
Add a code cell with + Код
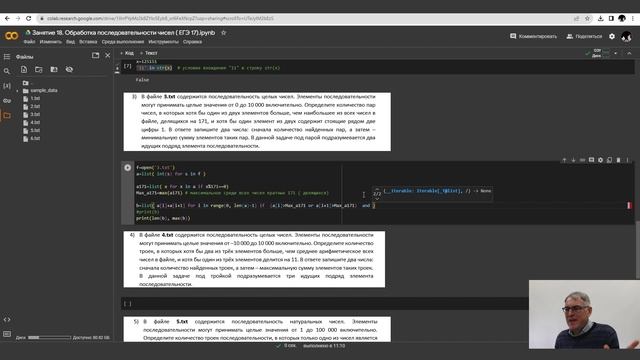127,53
